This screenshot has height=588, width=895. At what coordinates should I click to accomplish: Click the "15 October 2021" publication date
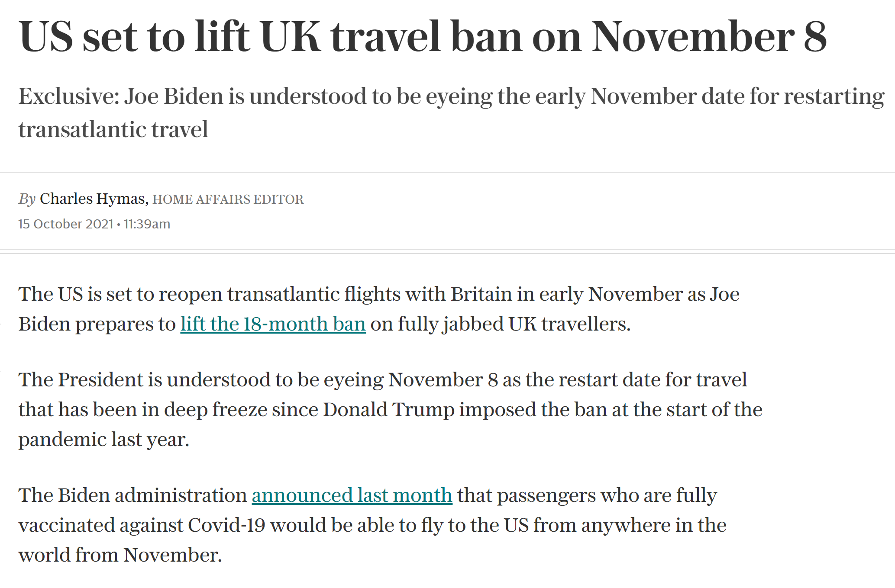click(x=65, y=224)
